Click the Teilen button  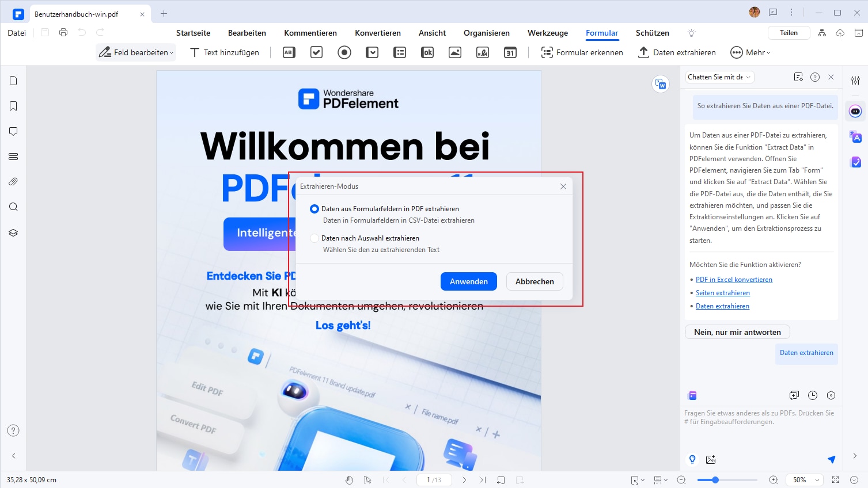(789, 33)
